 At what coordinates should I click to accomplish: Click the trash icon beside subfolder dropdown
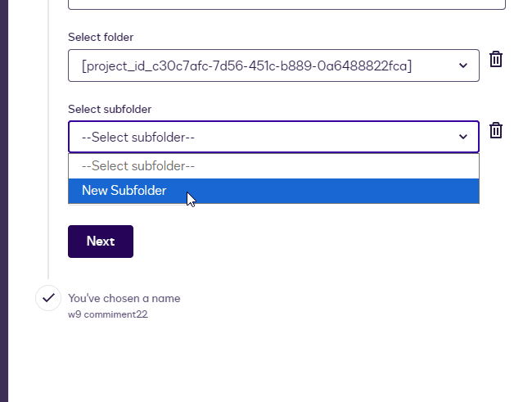(495, 131)
